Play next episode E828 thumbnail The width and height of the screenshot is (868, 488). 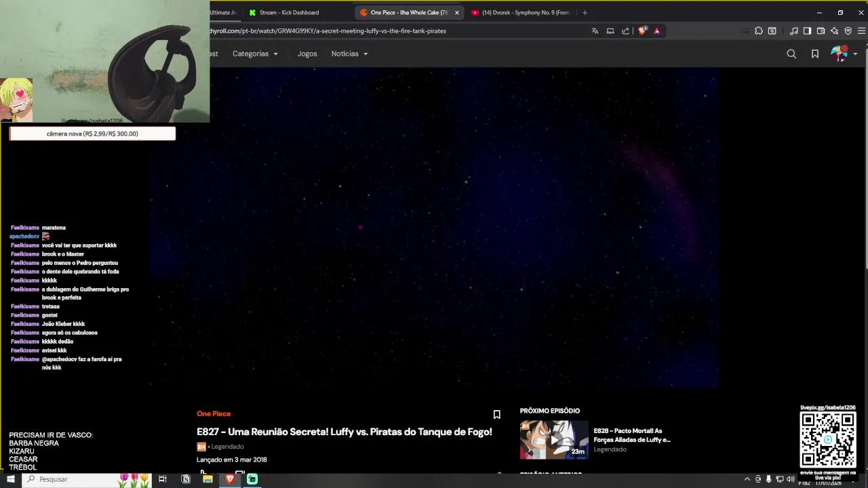coord(554,440)
